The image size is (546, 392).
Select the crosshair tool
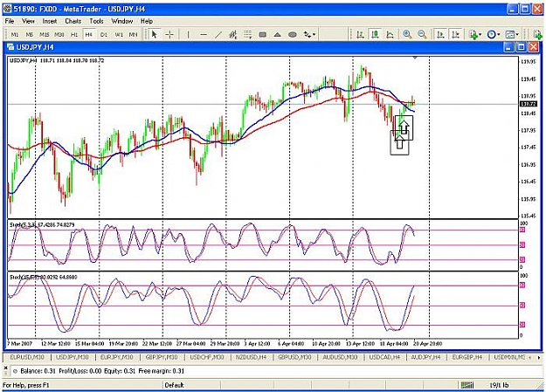[169, 34]
